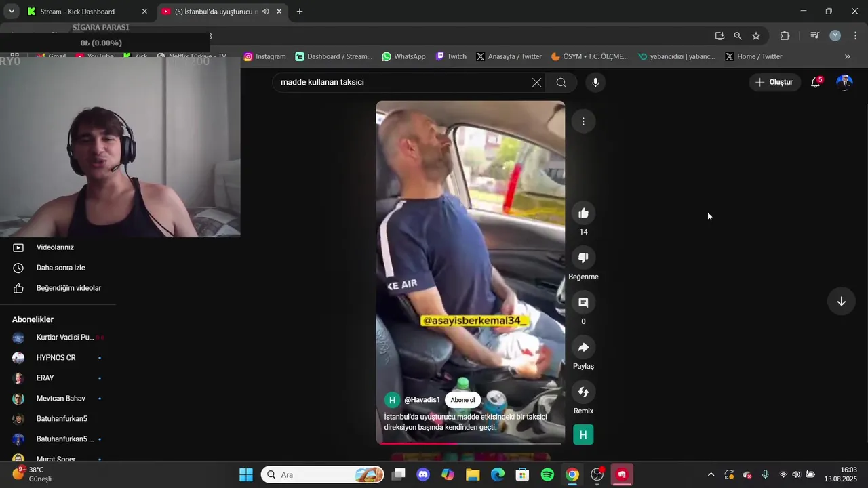Open YouTube notifications bell
Viewport: 868px width, 488px height.
[816, 82]
